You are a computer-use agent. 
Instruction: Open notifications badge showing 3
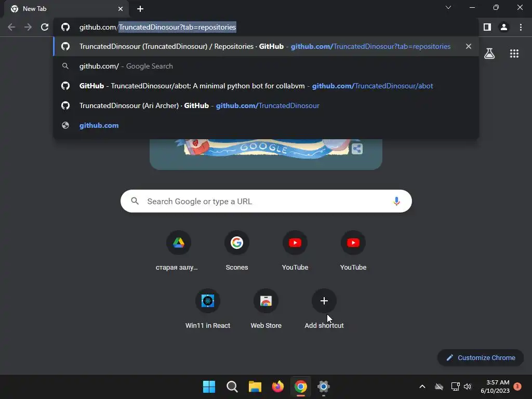pyautogui.click(x=517, y=387)
